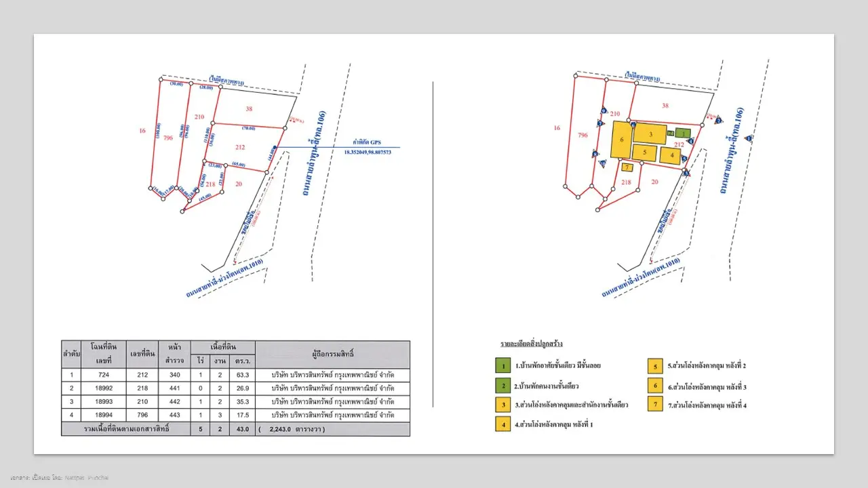
Task: Click area cell '26.9' in the table
Action: pos(243,388)
